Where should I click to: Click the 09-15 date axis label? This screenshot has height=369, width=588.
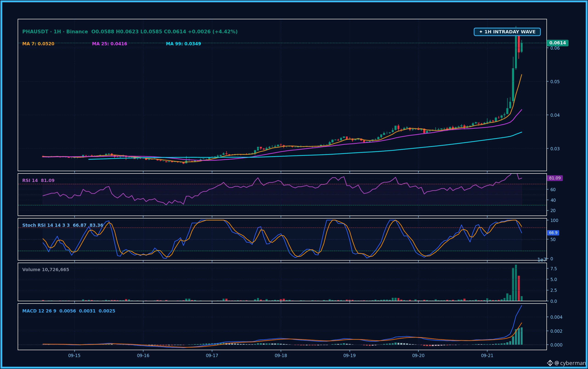(x=74, y=356)
